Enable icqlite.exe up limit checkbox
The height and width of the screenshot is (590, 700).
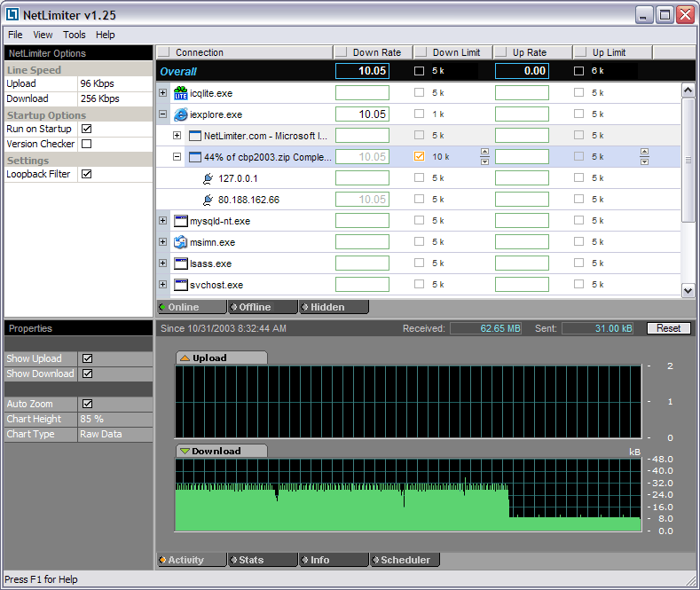tap(578, 92)
